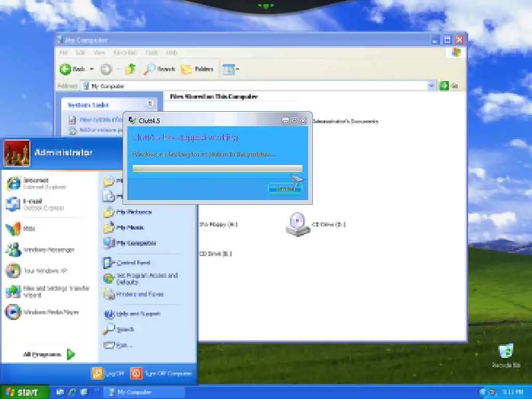Open Internet Explorer from Start menu
Screen dimensions: 532x399
pyautogui.click(x=37, y=183)
